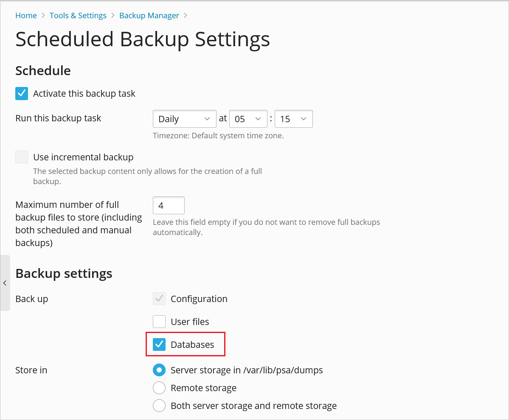Uncheck the Databases checkbox

coord(159,345)
